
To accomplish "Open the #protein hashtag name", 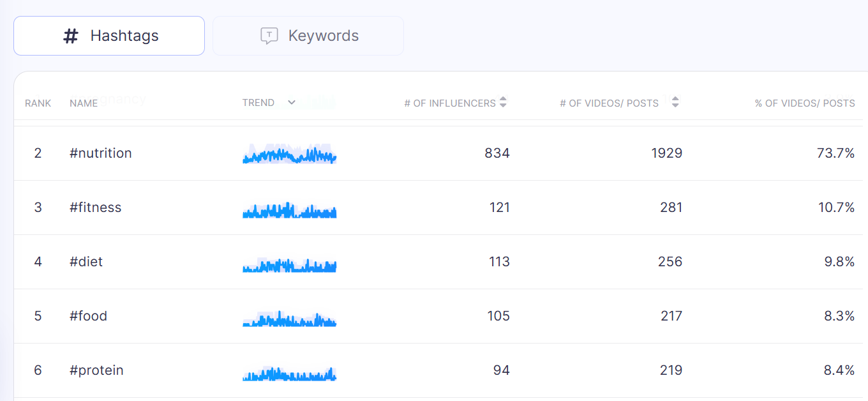I will [x=96, y=370].
